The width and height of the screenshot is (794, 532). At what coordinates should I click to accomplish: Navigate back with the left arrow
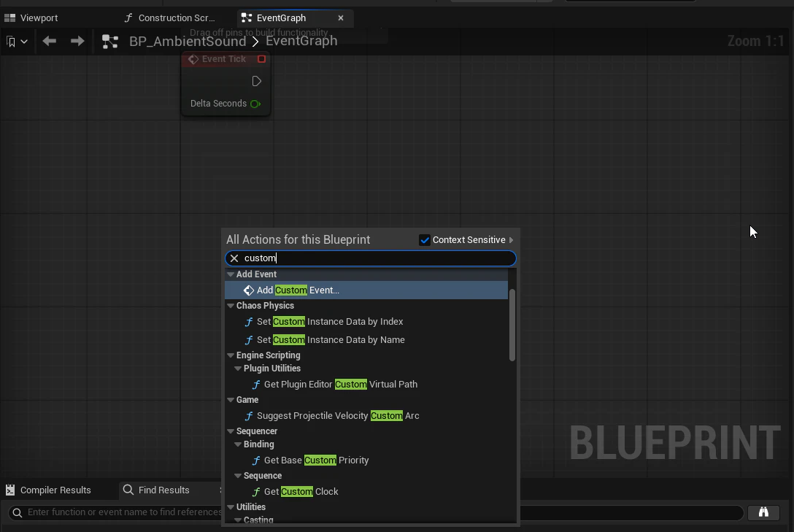(49, 41)
